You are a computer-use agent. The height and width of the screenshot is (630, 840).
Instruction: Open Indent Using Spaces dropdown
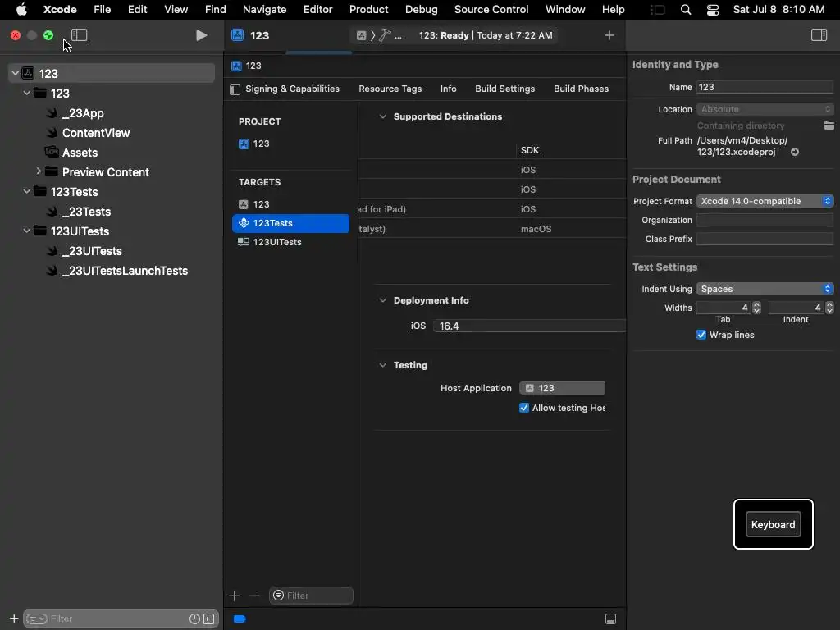click(x=765, y=289)
